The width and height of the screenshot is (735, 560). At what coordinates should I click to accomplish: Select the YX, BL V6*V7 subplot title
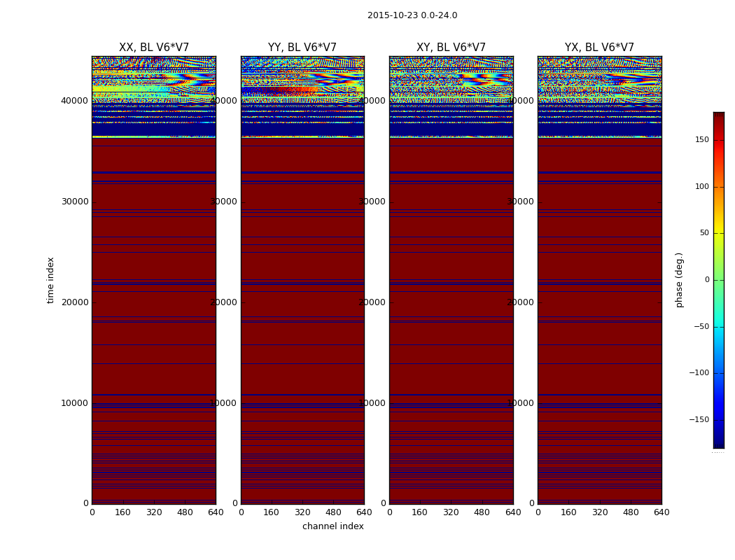point(599,48)
